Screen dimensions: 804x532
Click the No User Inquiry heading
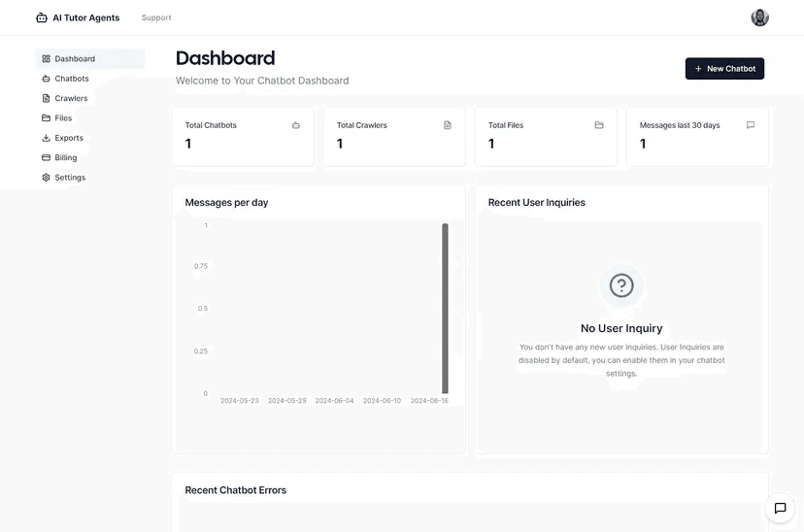[x=621, y=328]
